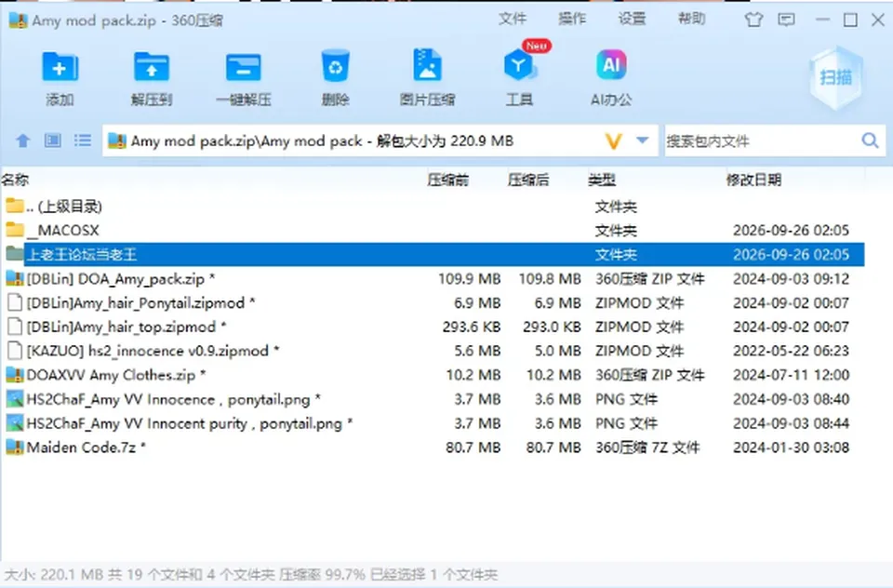
Task: Open the 图片压缩 image compression tool
Action: pos(427,66)
